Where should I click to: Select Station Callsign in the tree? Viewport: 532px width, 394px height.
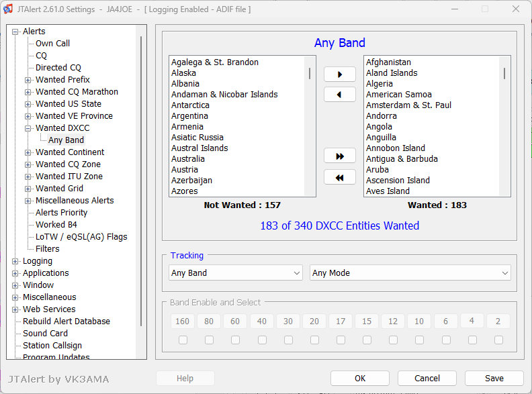point(52,346)
